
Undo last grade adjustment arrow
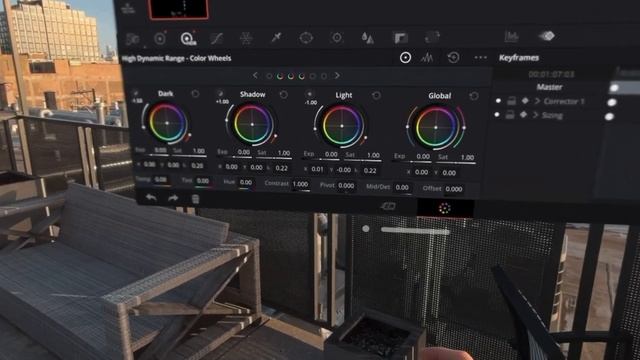pyautogui.click(x=151, y=198)
